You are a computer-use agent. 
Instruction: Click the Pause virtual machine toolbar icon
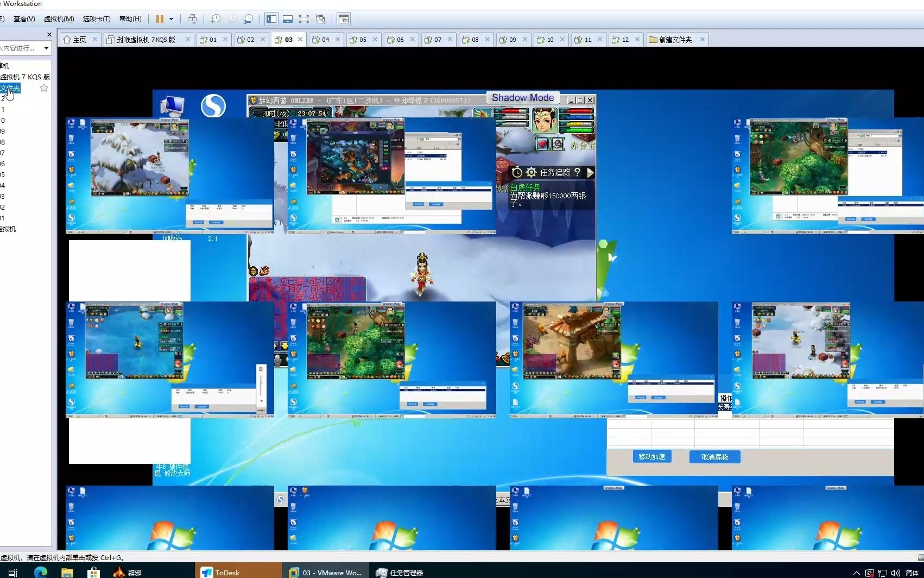click(160, 19)
